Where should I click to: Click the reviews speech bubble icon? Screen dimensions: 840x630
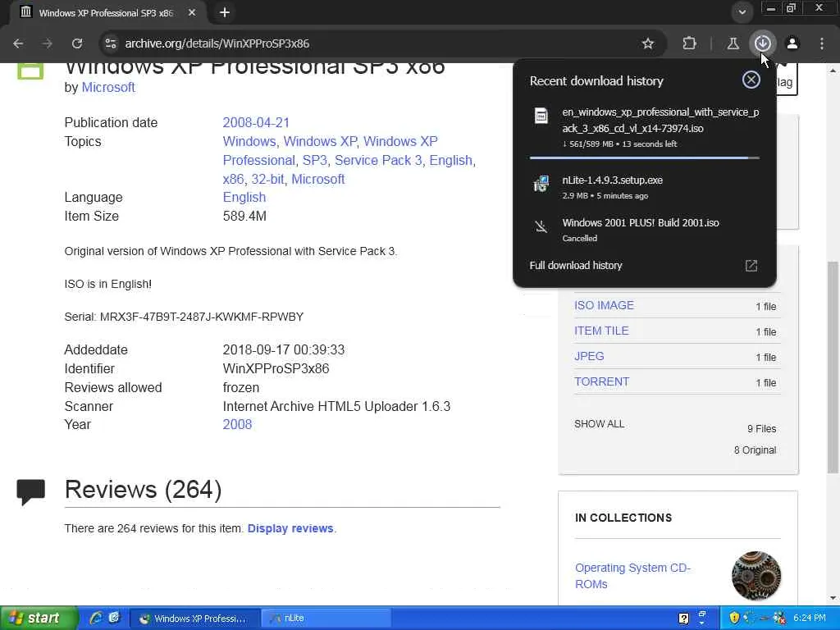pos(30,492)
